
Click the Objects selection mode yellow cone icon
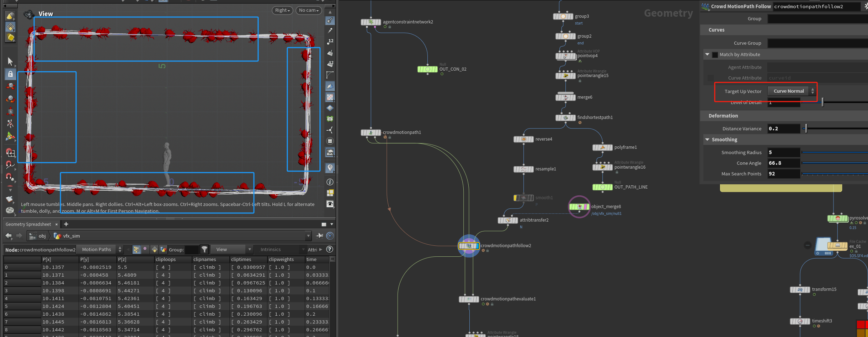10,16
